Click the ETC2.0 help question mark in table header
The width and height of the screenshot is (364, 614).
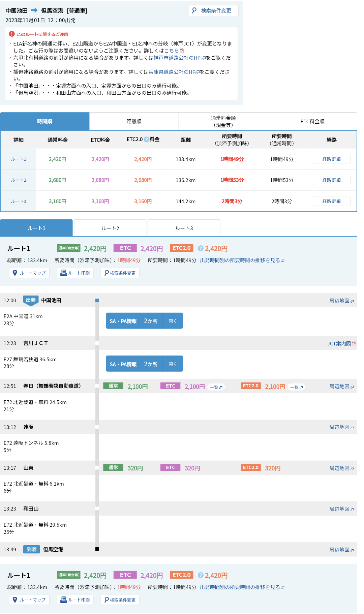click(x=146, y=140)
